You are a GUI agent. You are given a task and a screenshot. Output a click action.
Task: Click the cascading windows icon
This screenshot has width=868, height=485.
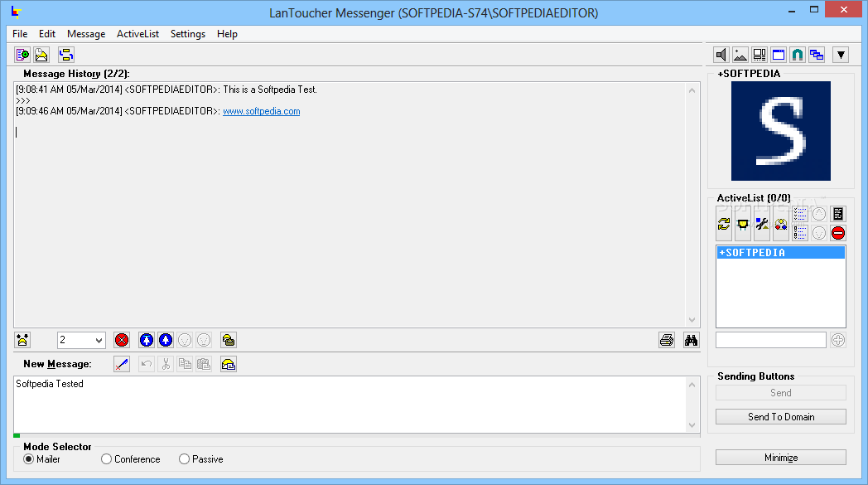pyautogui.click(x=816, y=55)
